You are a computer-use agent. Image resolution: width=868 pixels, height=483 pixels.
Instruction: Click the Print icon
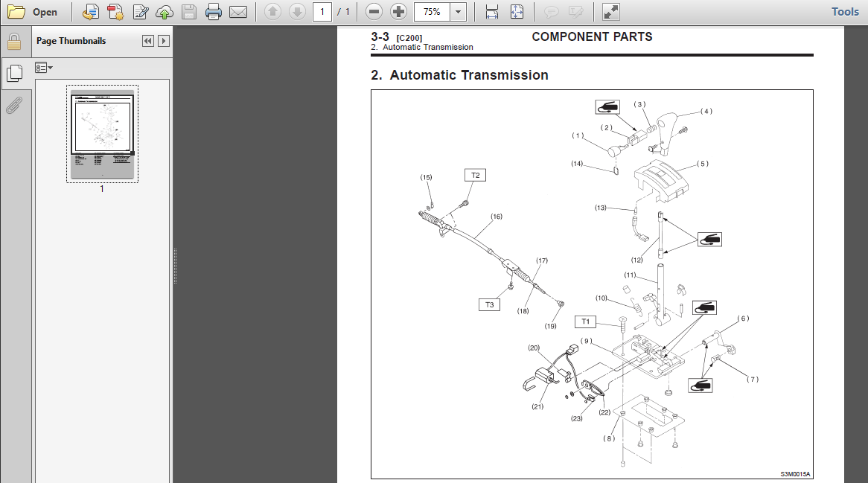pos(214,12)
